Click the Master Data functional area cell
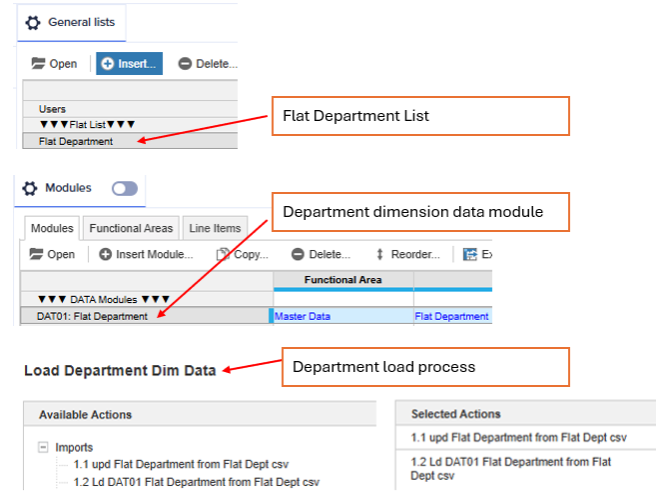This screenshot has height=504, width=656. pyautogui.click(x=343, y=316)
